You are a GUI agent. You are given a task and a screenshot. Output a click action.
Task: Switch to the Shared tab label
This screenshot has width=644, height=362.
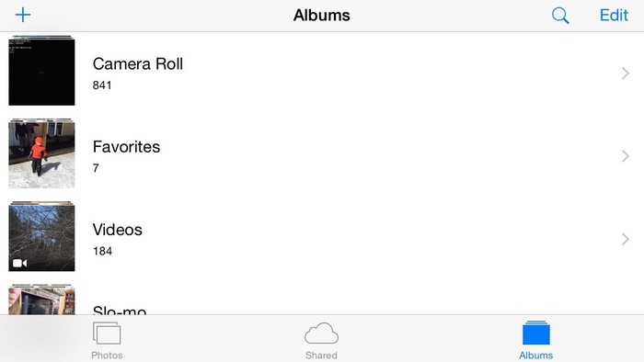321,355
